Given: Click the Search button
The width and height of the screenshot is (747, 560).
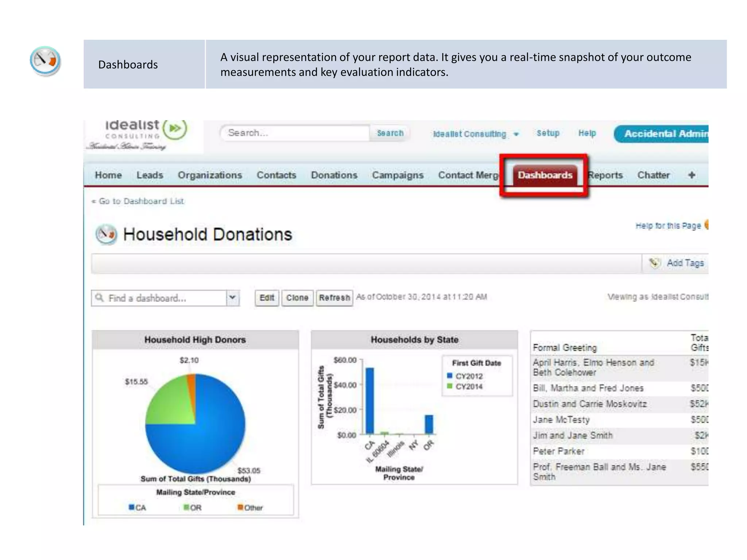Looking at the screenshot, I should (x=390, y=133).
